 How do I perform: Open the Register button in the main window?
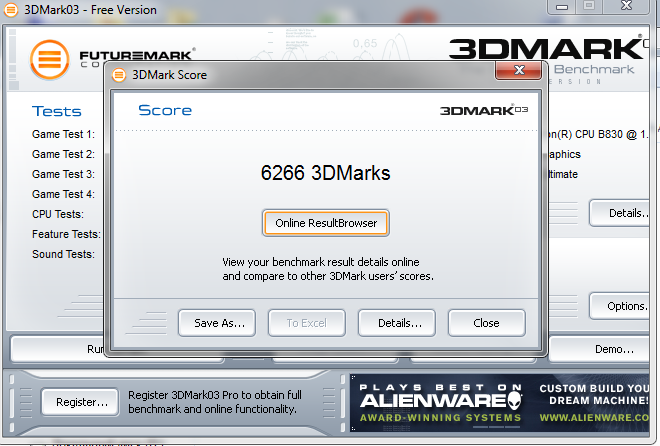pos(80,402)
